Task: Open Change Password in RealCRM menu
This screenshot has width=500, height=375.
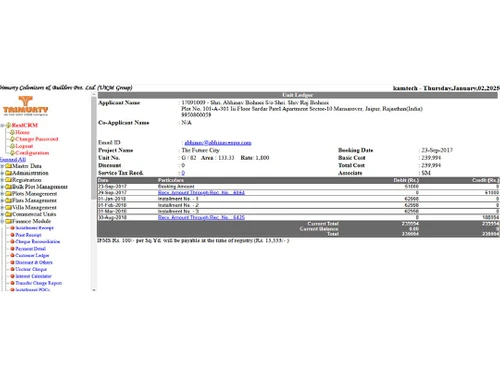Action: point(37,139)
